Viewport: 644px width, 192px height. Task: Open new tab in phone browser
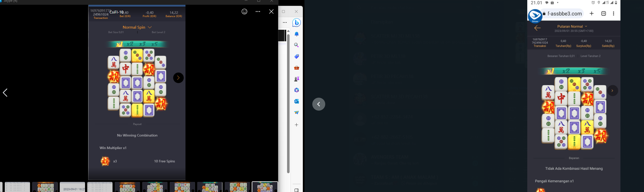[592, 13]
